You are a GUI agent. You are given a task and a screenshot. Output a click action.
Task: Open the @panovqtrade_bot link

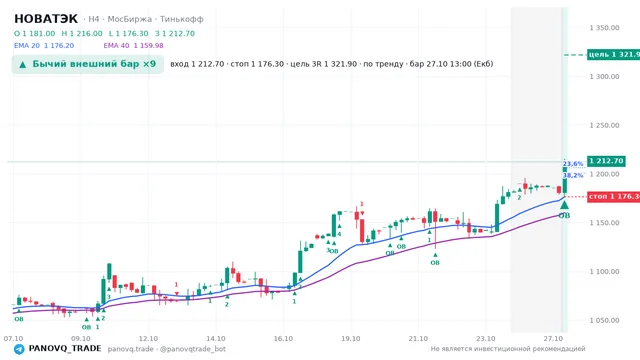193,349
